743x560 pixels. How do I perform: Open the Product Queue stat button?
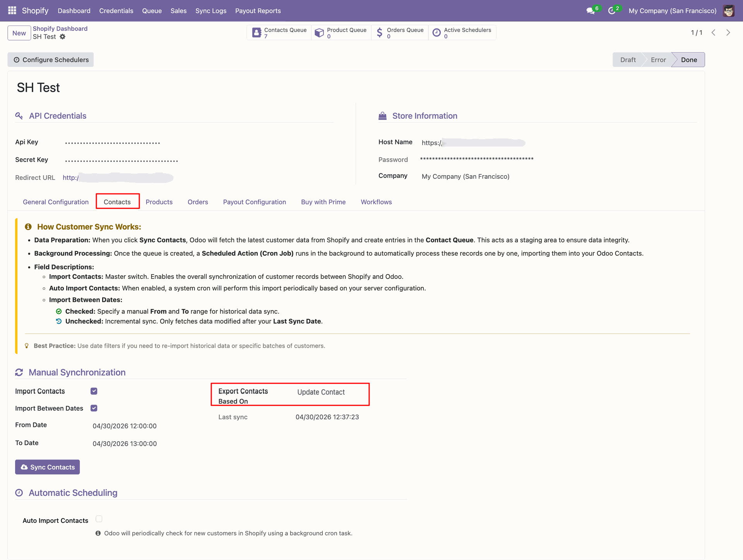pyautogui.click(x=341, y=32)
